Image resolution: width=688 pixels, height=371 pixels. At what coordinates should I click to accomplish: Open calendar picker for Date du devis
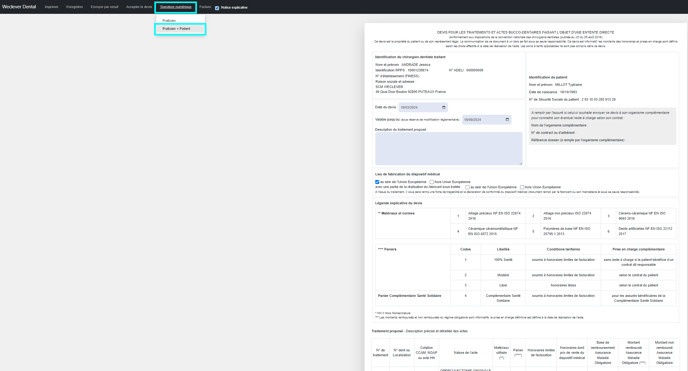click(x=444, y=107)
